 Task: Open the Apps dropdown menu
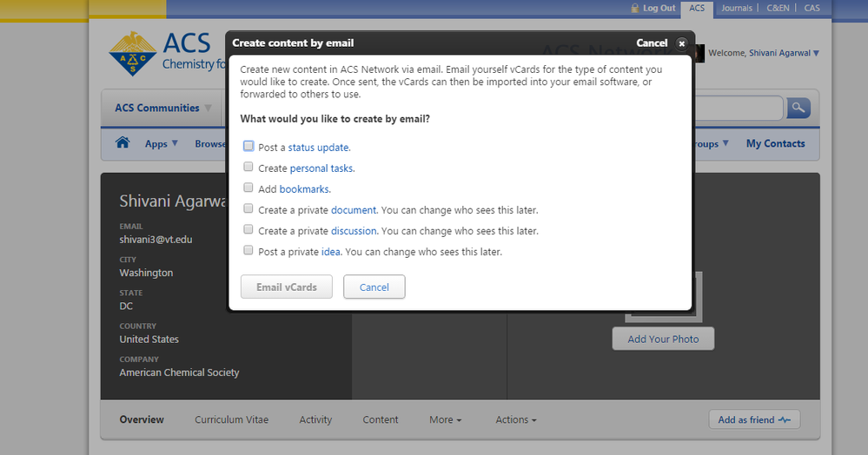click(161, 144)
